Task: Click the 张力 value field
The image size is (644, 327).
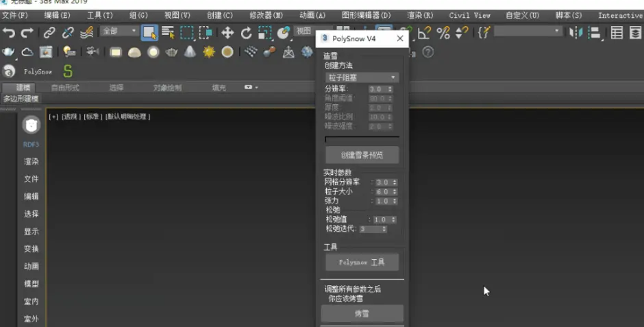Action: [x=383, y=202]
